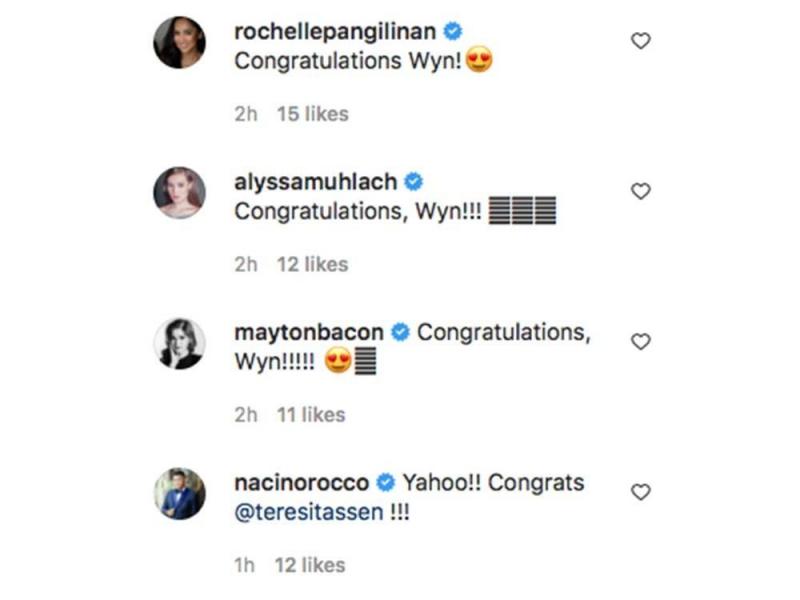Tap the heart beside alyssamuhlach's comment
The image size is (800, 600).
[x=641, y=191]
